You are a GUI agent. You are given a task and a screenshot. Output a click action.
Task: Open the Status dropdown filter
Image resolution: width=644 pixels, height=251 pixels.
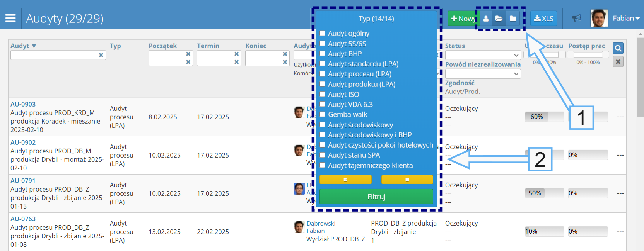(x=483, y=55)
